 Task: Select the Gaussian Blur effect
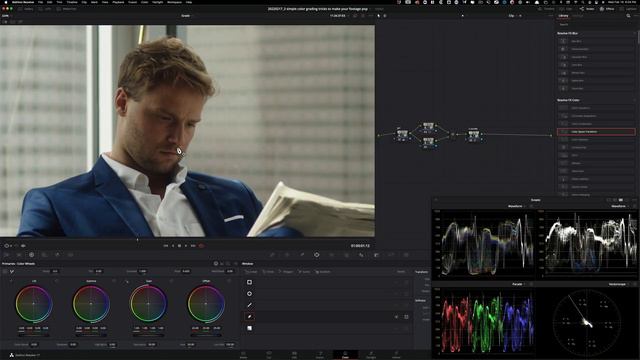pos(596,57)
